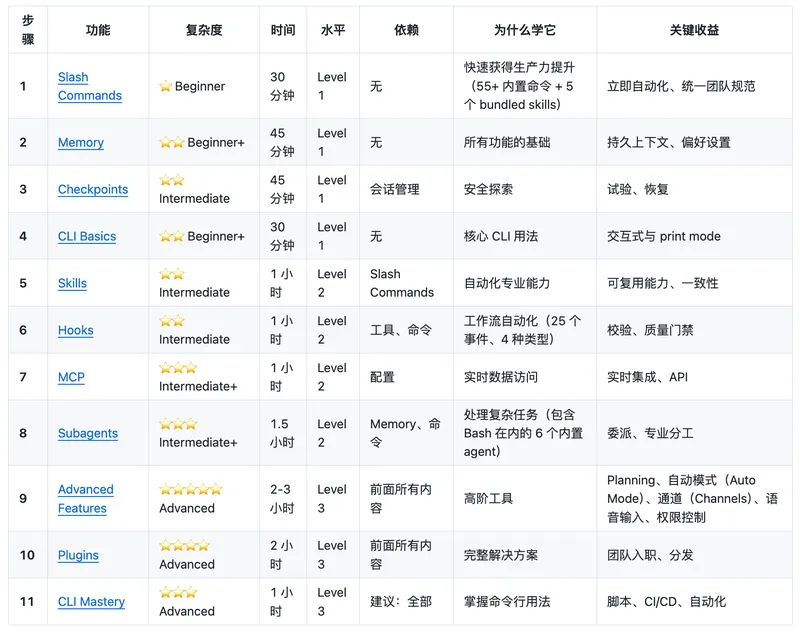Click the single star beside Beginner

point(165,86)
